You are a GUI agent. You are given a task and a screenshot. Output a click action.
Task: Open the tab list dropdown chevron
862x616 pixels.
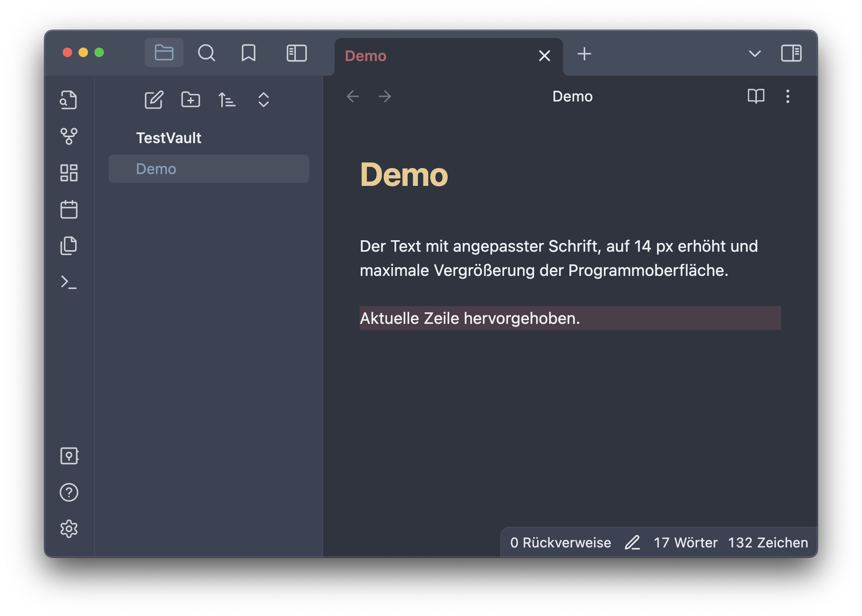[755, 54]
